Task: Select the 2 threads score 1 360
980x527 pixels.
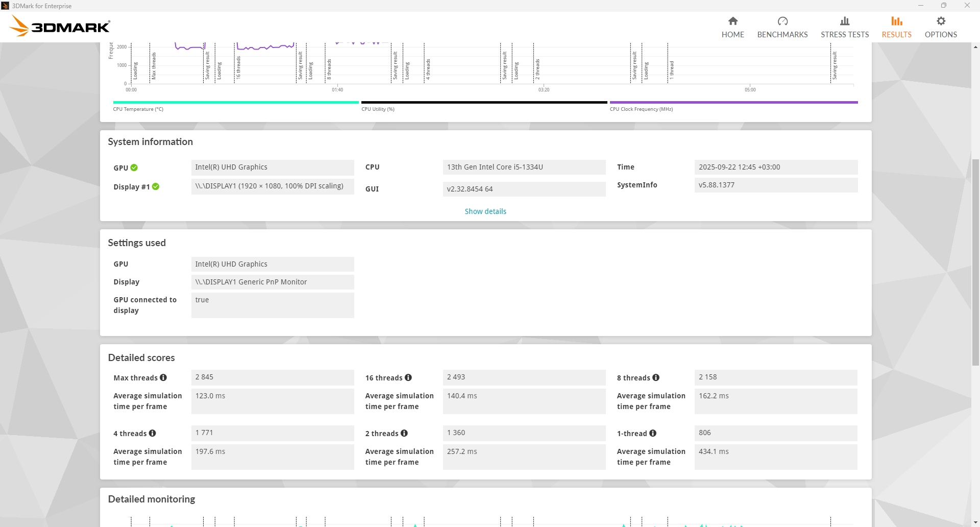Action: [524, 433]
